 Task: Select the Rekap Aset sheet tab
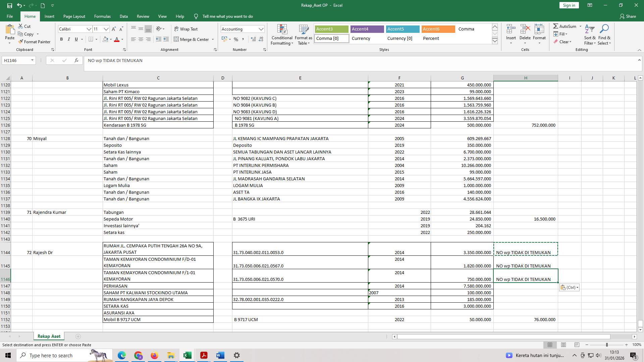[x=49, y=336]
